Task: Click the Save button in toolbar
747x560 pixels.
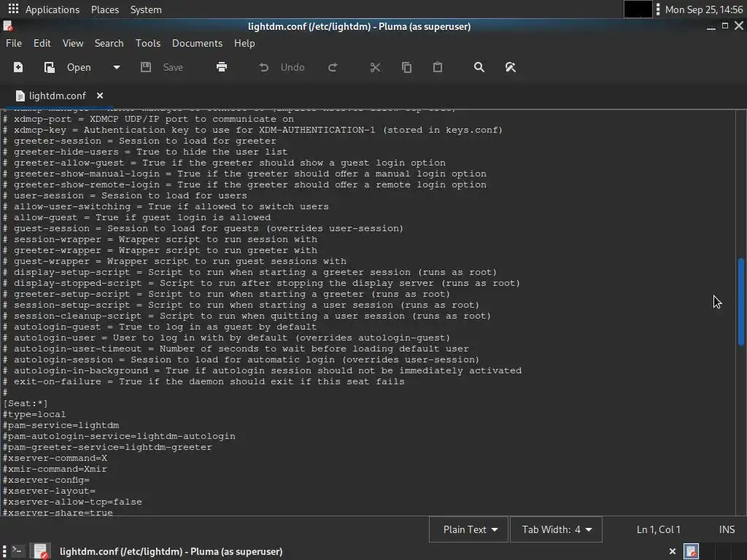Action: point(162,67)
